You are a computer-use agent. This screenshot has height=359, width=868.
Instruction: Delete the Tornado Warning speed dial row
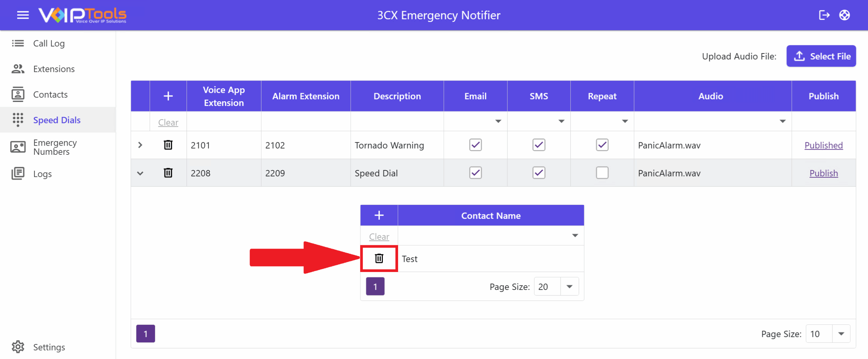pos(168,145)
